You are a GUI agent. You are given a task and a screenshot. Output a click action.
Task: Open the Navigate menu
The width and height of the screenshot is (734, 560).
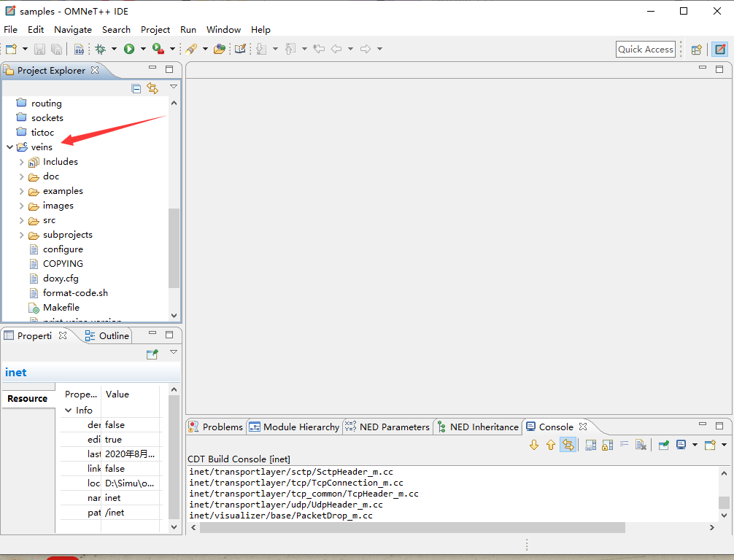tap(73, 29)
